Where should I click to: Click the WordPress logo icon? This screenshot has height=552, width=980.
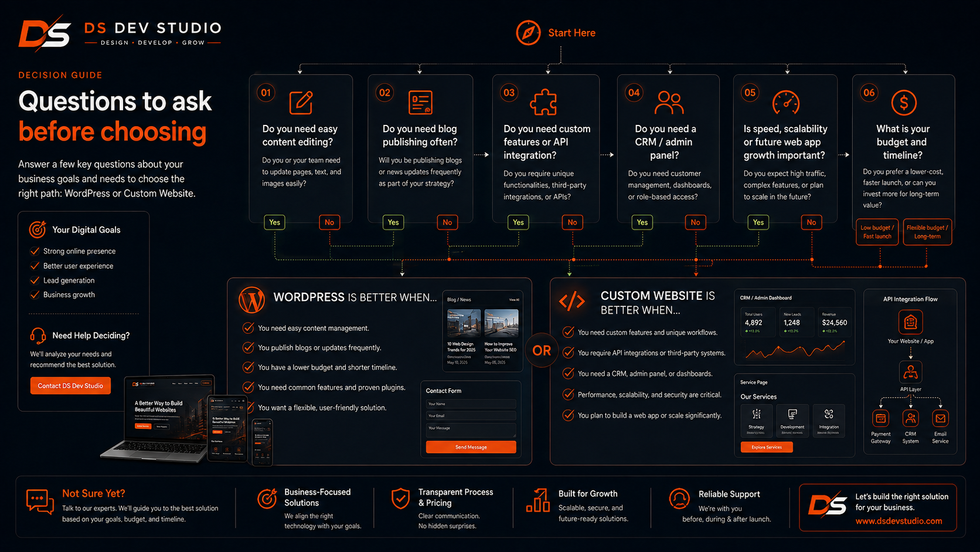click(x=252, y=300)
